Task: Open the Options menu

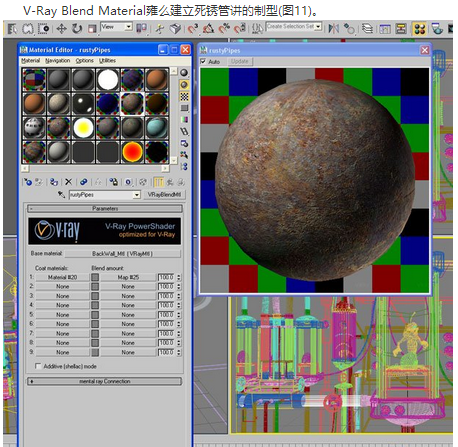Action: coord(84,61)
